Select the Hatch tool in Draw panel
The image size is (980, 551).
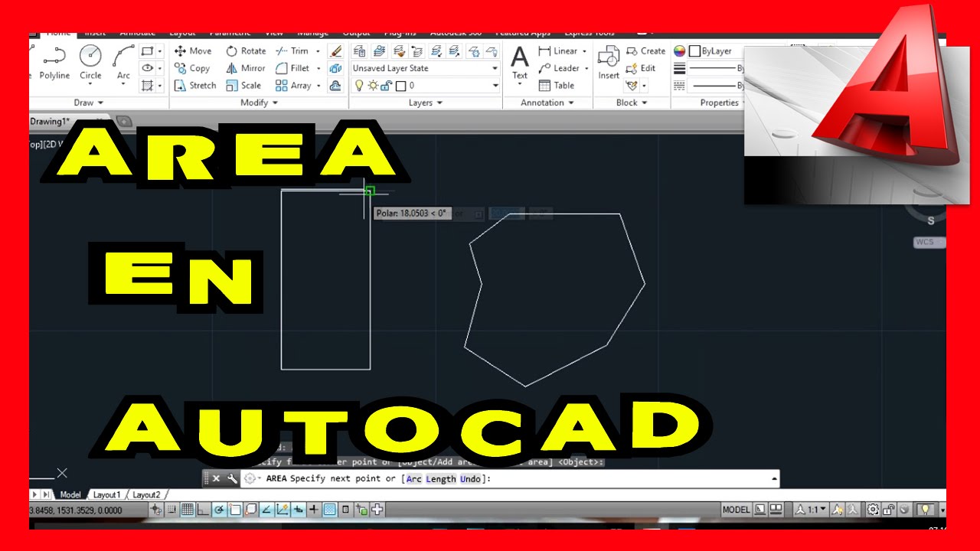coord(147,85)
